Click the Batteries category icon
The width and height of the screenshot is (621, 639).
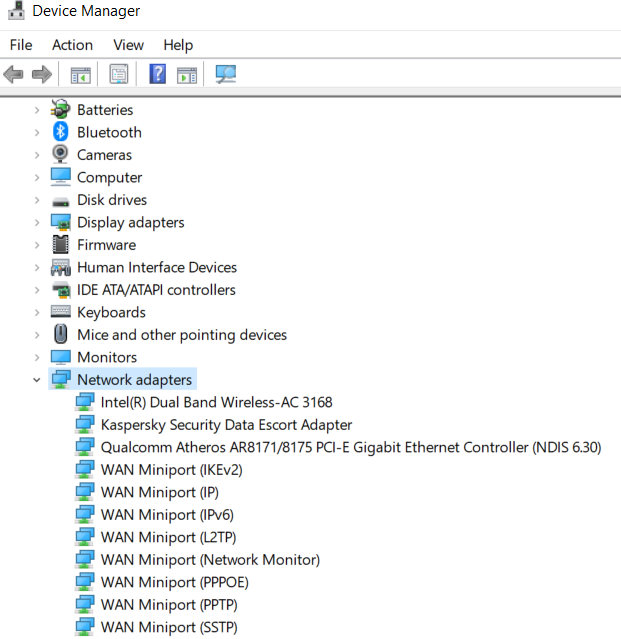coord(60,110)
